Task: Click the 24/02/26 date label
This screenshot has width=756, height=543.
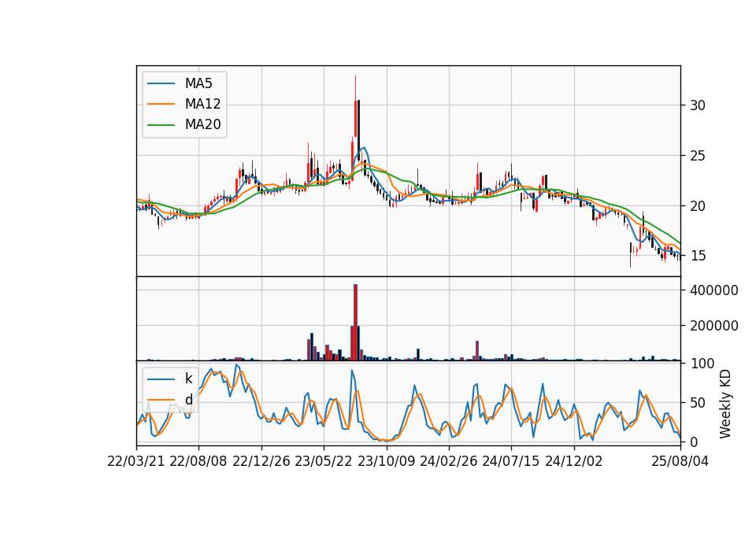Action: click(x=448, y=461)
